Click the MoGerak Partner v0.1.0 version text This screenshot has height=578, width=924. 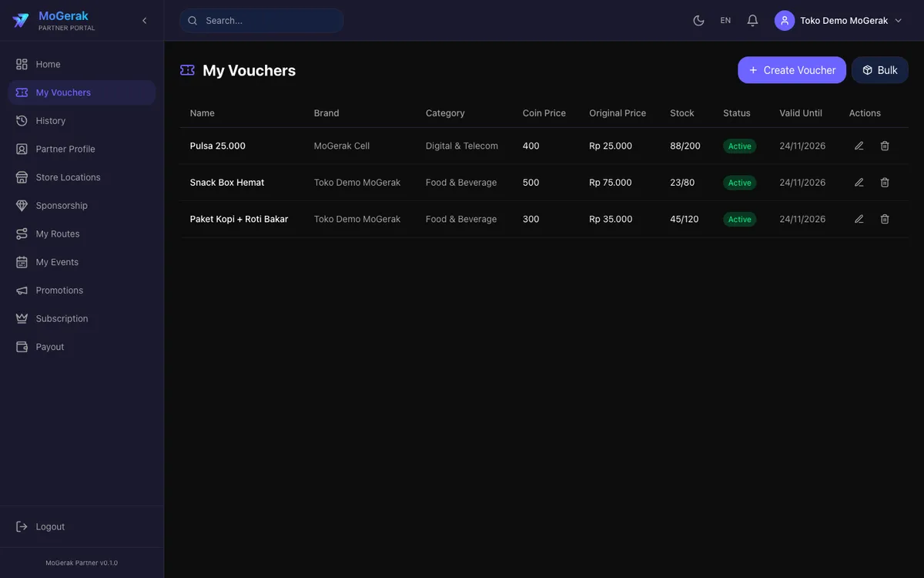[82, 563]
